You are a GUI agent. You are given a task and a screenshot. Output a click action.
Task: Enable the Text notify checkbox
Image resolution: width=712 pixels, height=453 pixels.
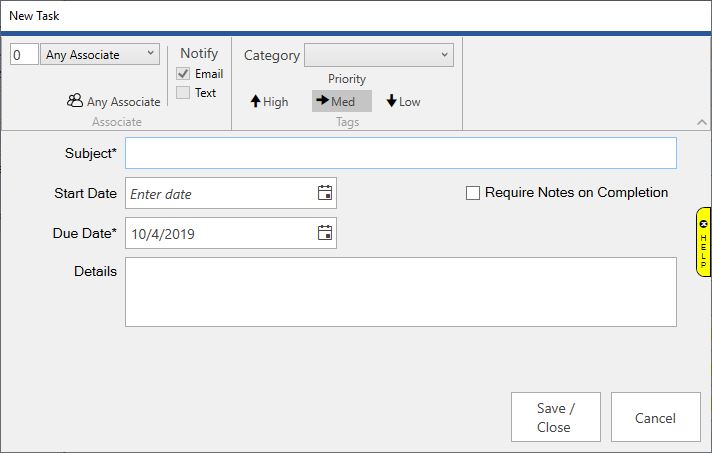coord(183,93)
